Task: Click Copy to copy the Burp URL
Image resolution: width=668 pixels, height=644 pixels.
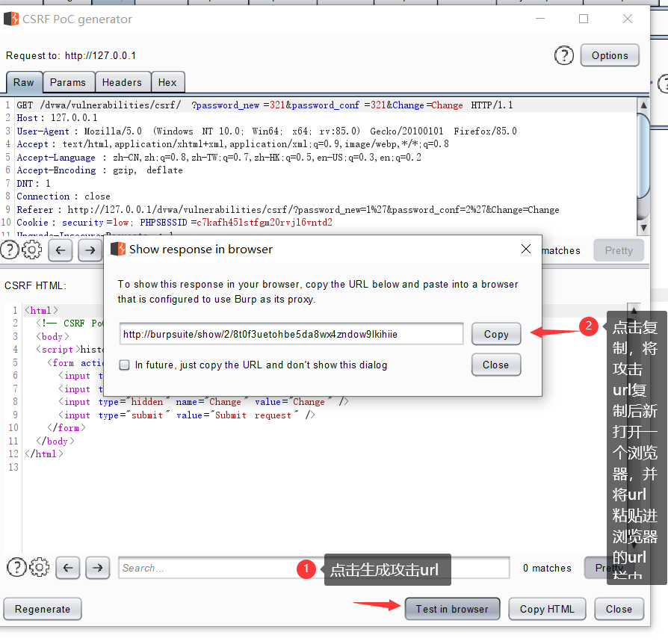Action: (496, 334)
